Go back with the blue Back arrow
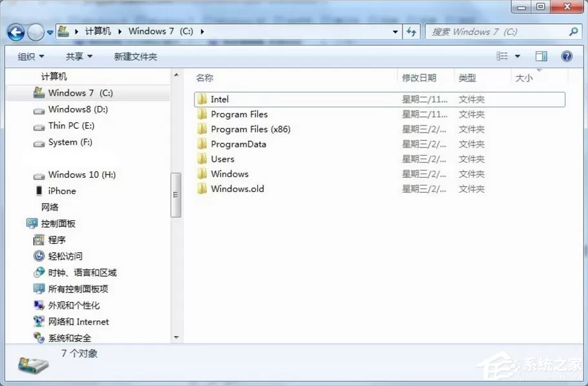 16,32
